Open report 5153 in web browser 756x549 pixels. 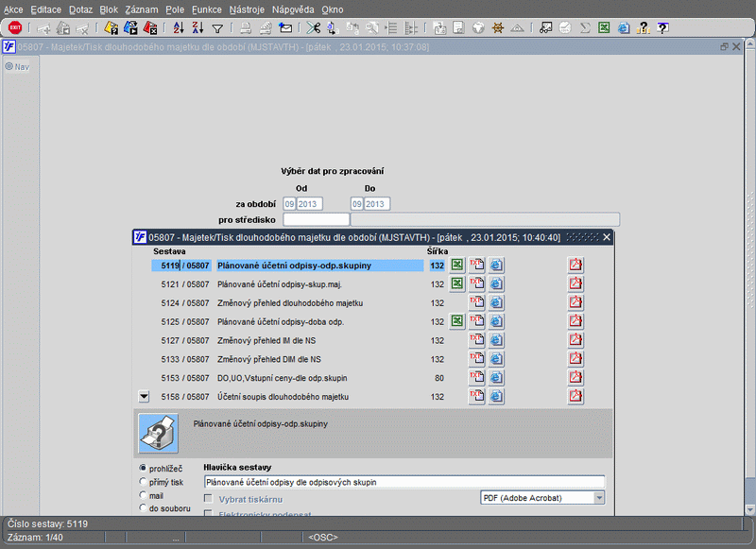(496, 377)
